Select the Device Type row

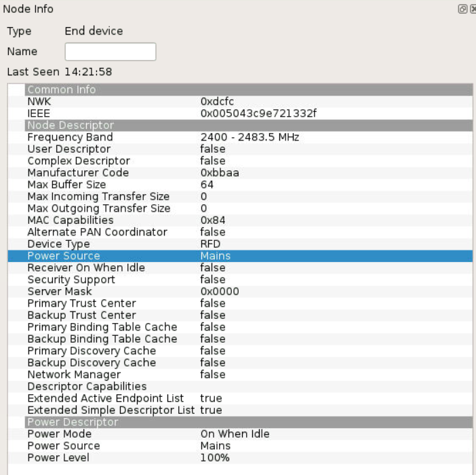tap(241, 244)
